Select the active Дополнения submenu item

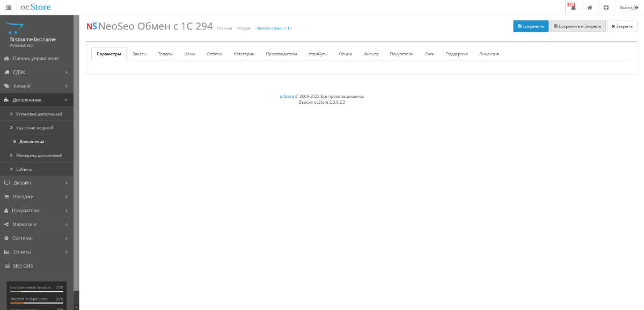coord(36,142)
